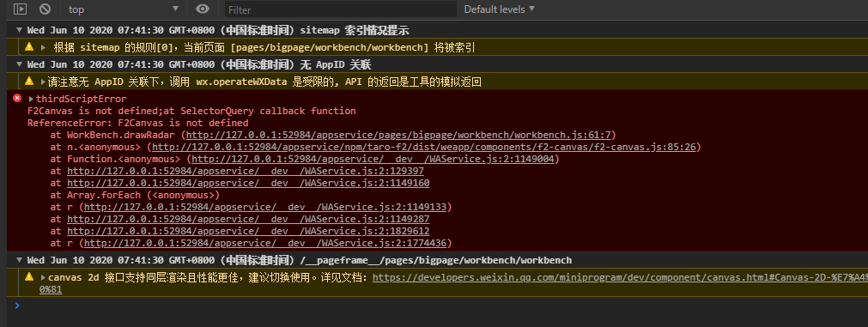Expand the 请注意无 AppID 关联下 warning
The height and width of the screenshot is (327, 868).
click(x=43, y=82)
